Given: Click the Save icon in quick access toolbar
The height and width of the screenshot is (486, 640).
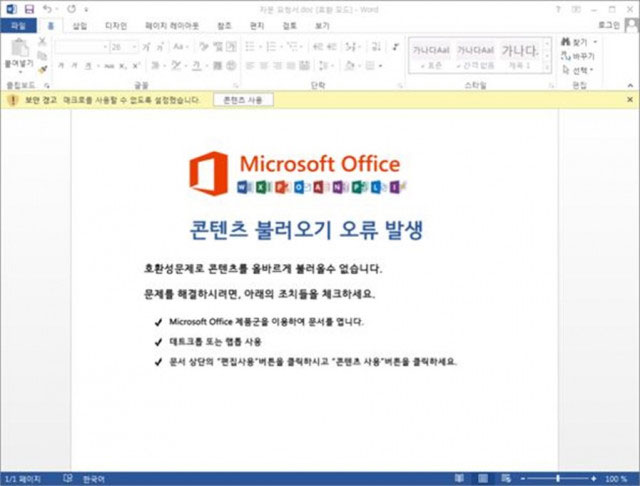Looking at the screenshot, I should 28,8.
